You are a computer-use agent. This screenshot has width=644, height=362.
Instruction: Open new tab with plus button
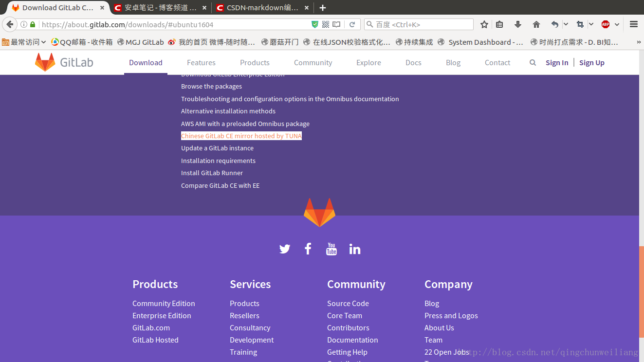pos(323,7)
